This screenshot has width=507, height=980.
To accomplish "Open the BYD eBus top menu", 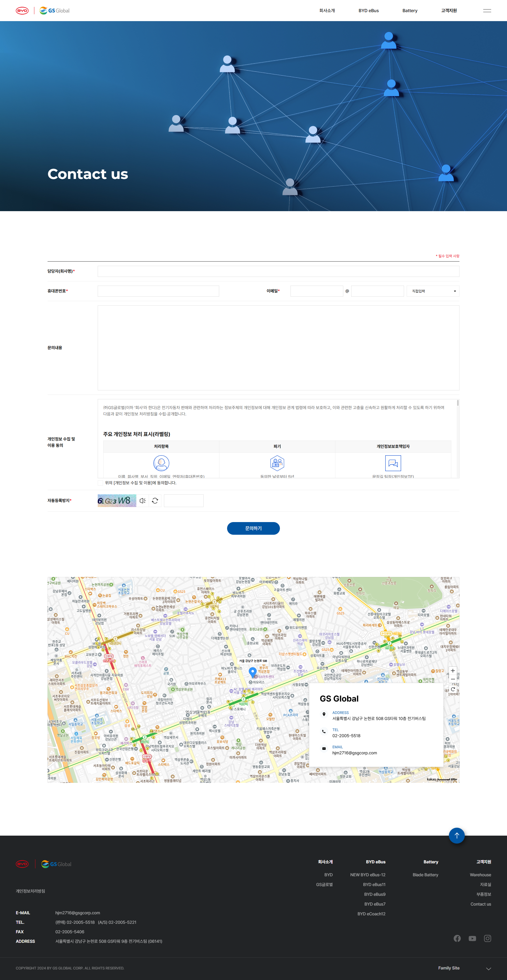I will pos(368,11).
